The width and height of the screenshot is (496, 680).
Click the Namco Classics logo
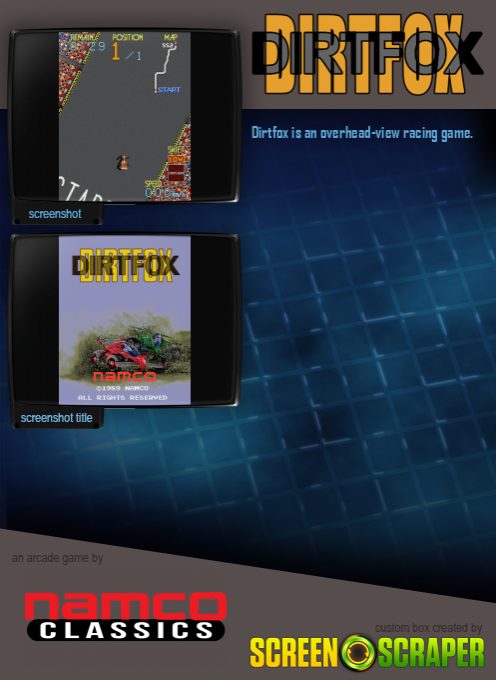[125, 616]
